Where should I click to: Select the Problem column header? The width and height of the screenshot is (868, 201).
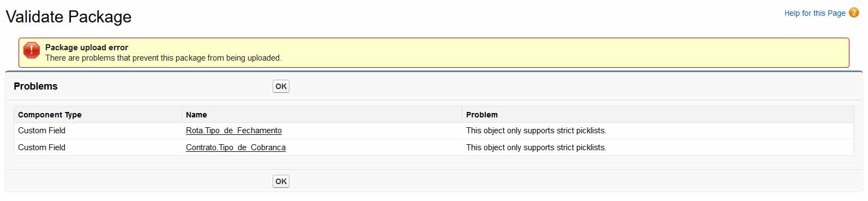pyautogui.click(x=482, y=115)
